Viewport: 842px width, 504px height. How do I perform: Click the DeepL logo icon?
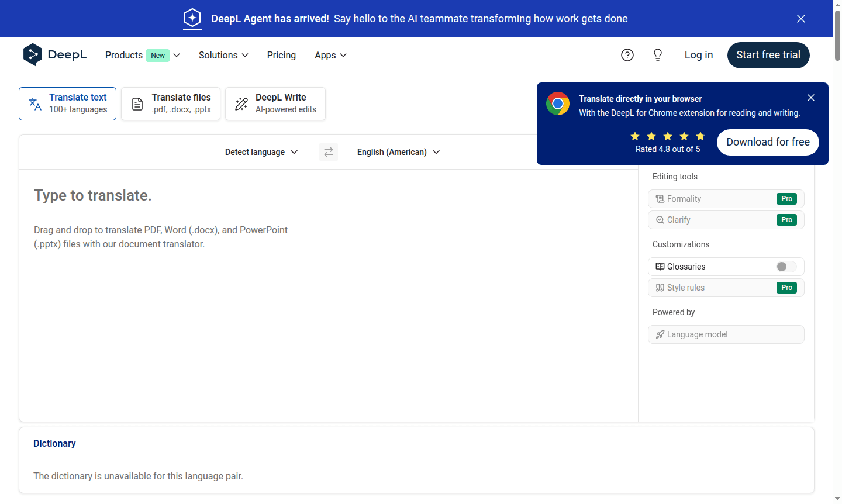[x=33, y=55]
